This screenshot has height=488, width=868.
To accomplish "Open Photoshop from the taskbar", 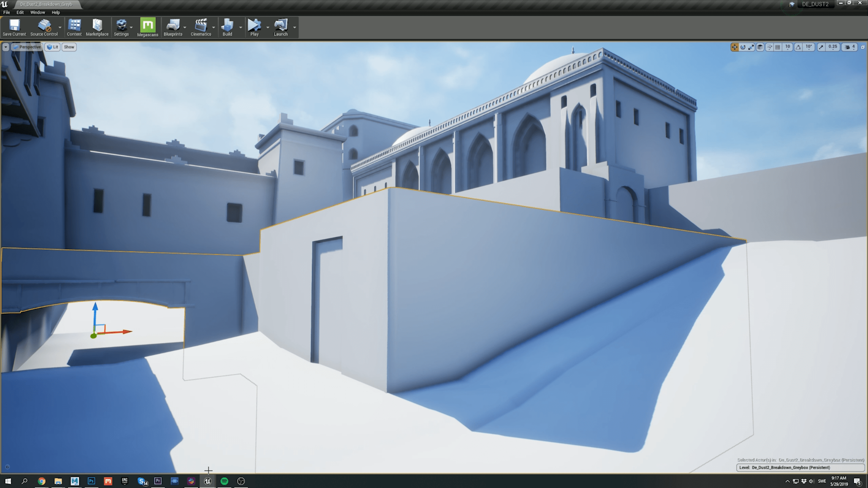I will click(x=91, y=481).
